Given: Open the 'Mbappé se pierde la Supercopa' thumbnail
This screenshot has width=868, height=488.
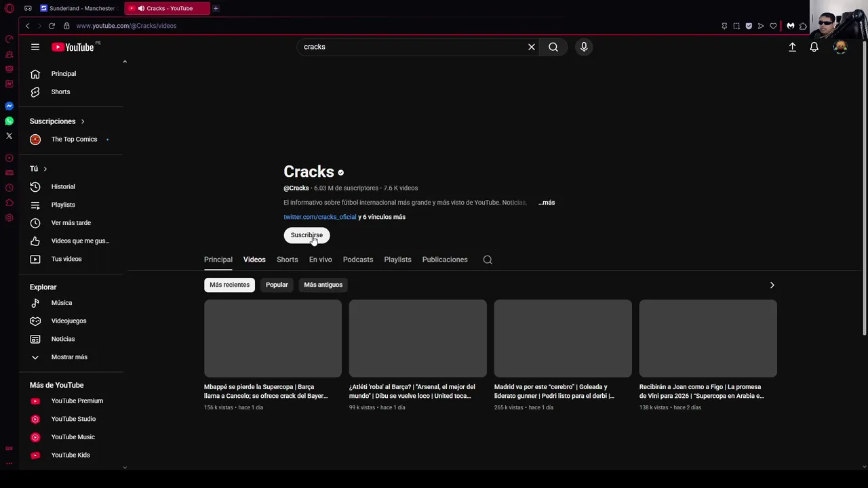Looking at the screenshot, I should [273, 338].
